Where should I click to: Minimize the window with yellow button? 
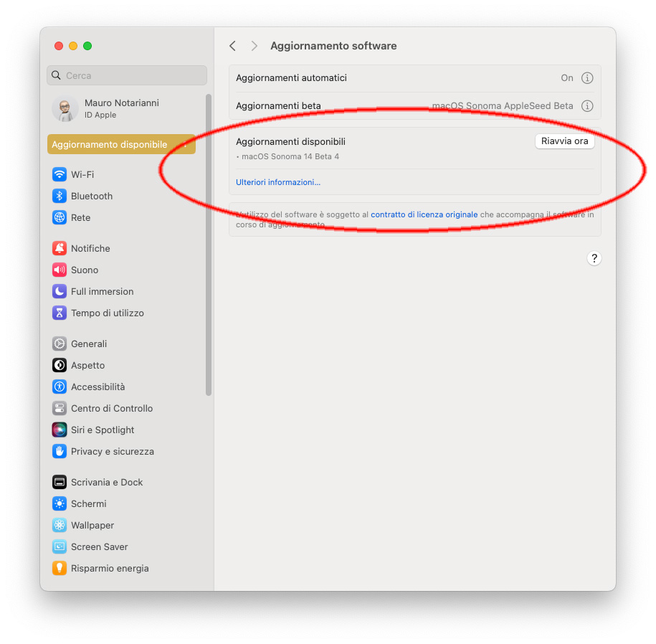(x=73, y=46)
